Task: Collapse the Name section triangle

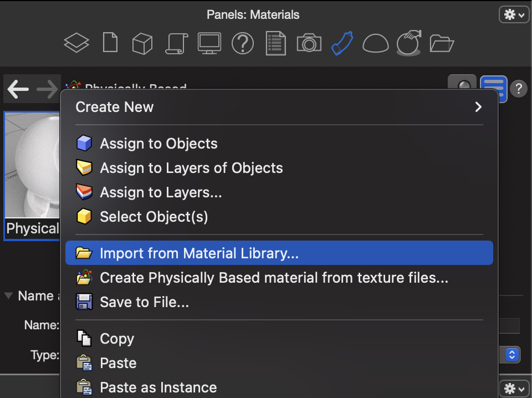Action: (8, 295)
